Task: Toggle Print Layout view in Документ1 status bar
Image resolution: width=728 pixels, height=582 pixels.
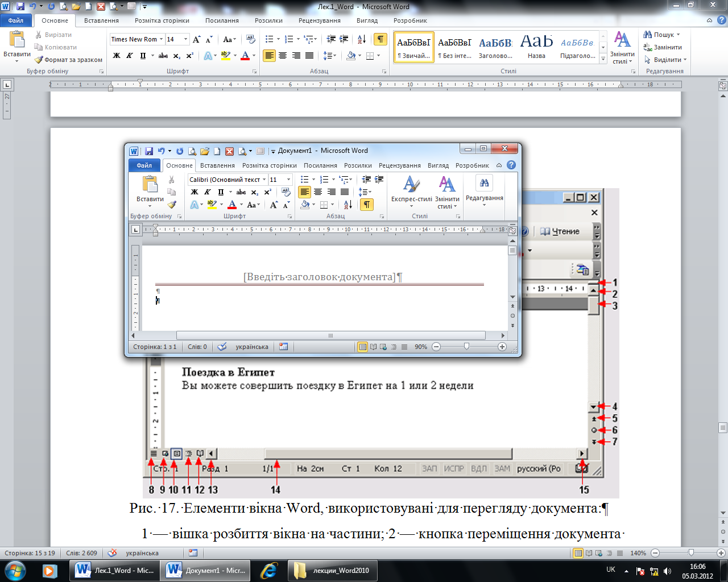Action: [362, 347]
